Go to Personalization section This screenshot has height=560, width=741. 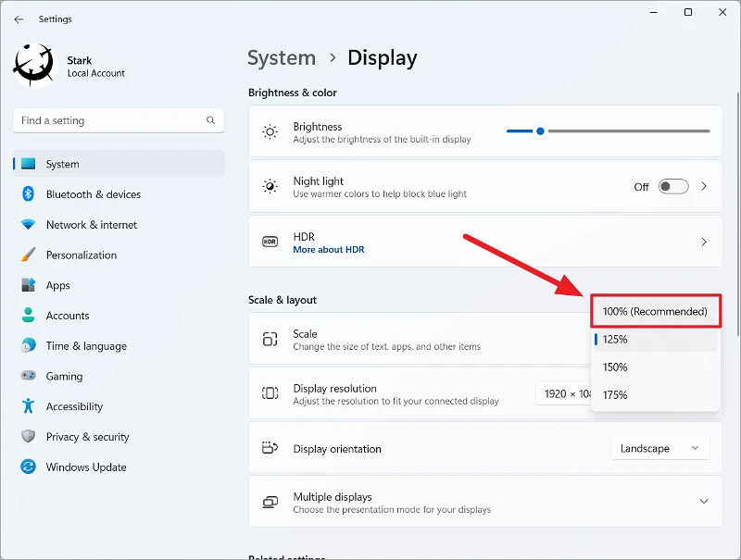coord(119,255)
